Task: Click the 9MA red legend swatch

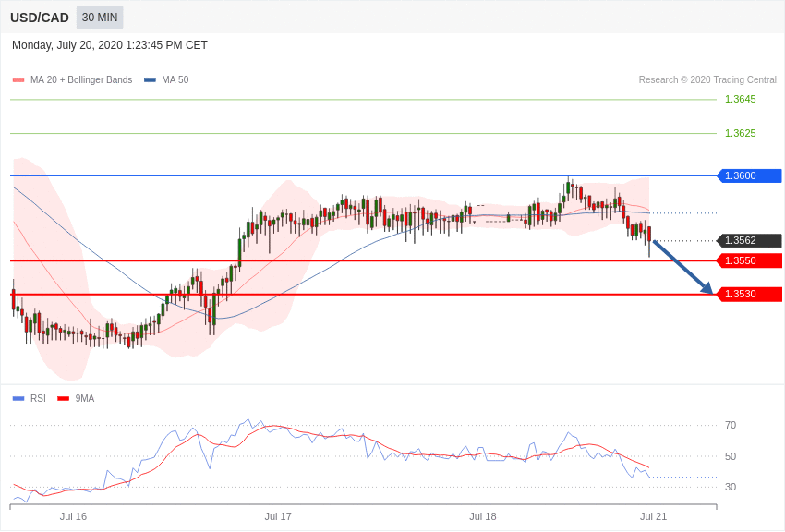Action: pos(64,399)
